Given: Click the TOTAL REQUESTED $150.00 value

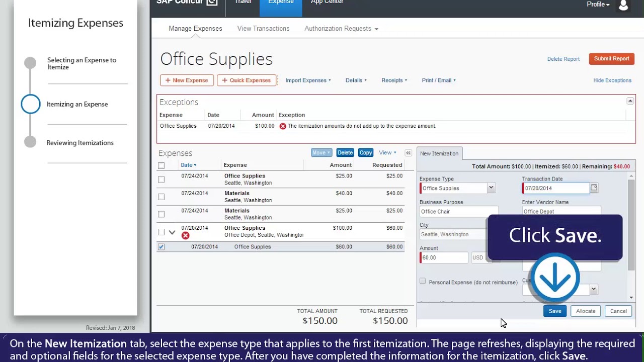Looking at the screenshot, I should [390, 321].
